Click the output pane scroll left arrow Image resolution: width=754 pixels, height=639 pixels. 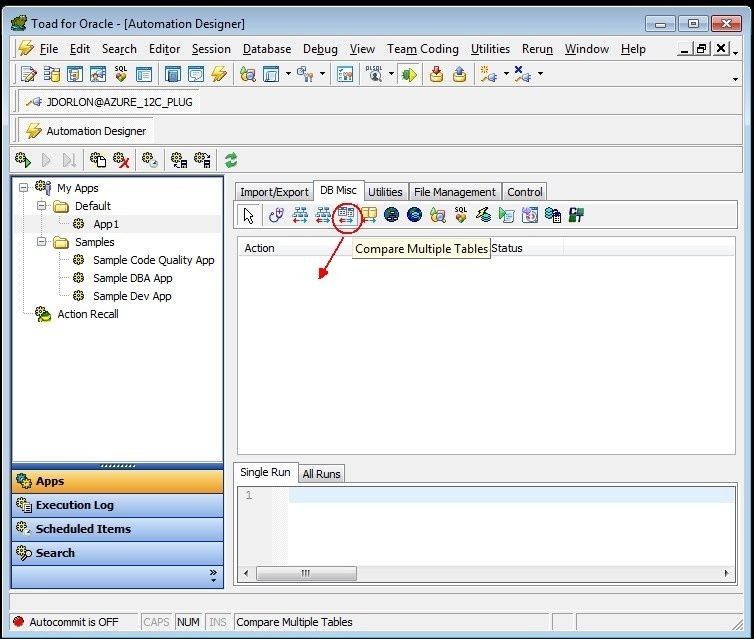coord(246,573)
